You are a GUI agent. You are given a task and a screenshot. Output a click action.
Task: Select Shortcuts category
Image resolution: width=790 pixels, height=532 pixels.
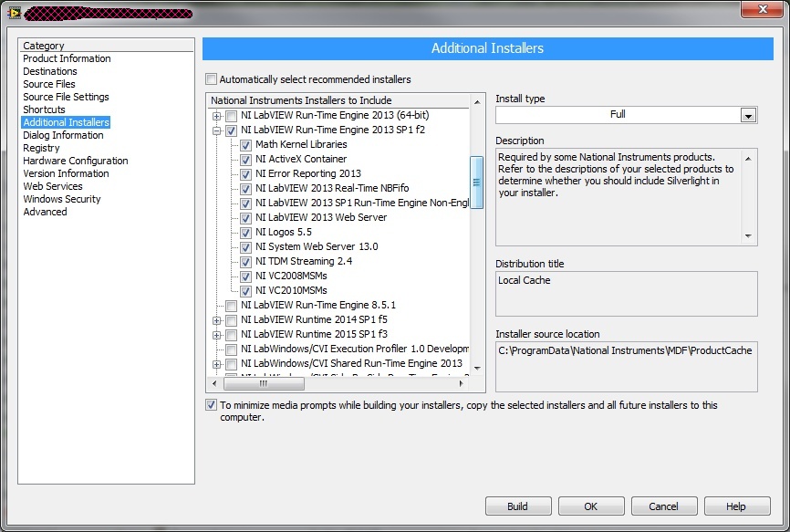[44, 110]
